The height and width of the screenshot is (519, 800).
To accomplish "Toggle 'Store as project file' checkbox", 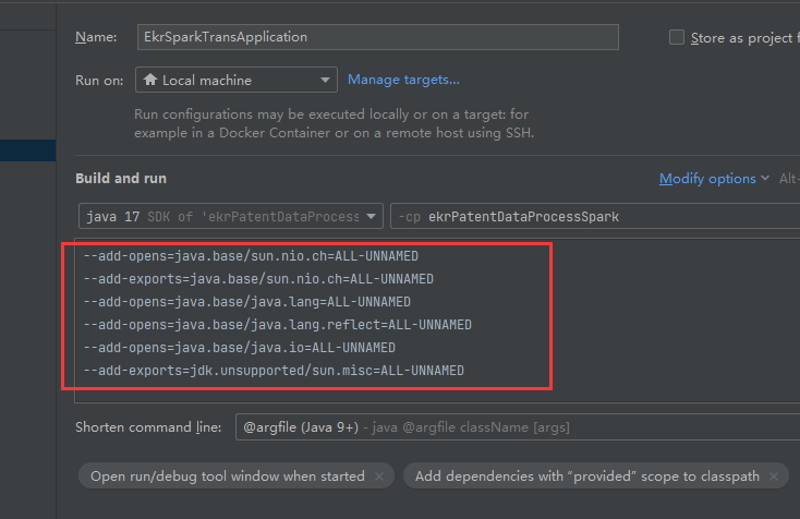I will click(x=677, y=37).
